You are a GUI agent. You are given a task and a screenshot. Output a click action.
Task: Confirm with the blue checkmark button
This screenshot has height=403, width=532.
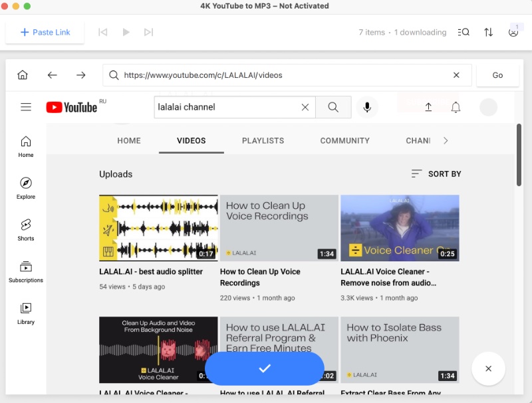[265, 368]
